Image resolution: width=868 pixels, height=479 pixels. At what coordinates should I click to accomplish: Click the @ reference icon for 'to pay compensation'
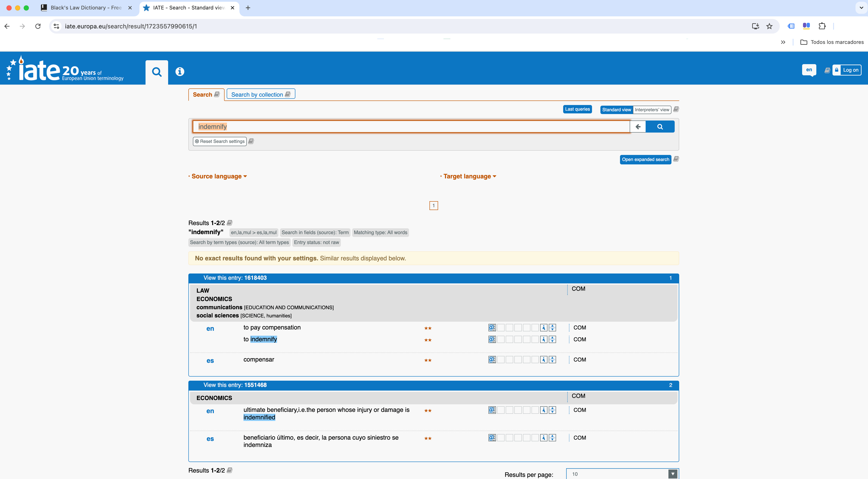tap(492, 328)
